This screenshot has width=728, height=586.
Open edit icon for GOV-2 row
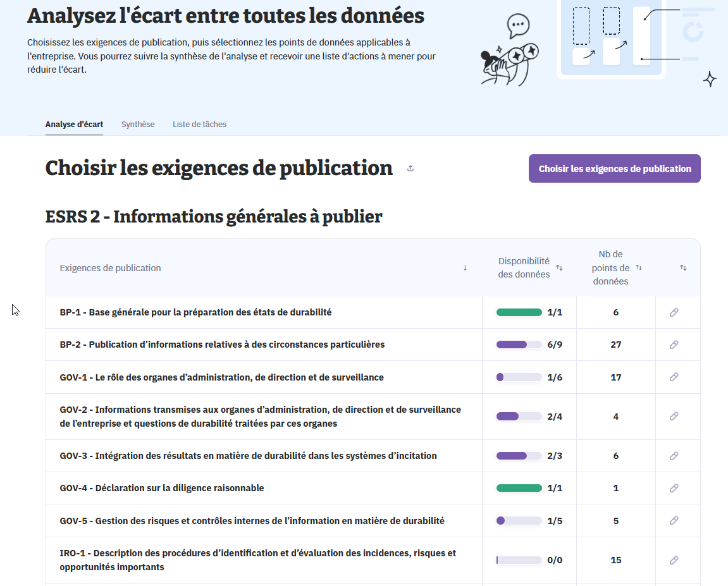(674, 417)
